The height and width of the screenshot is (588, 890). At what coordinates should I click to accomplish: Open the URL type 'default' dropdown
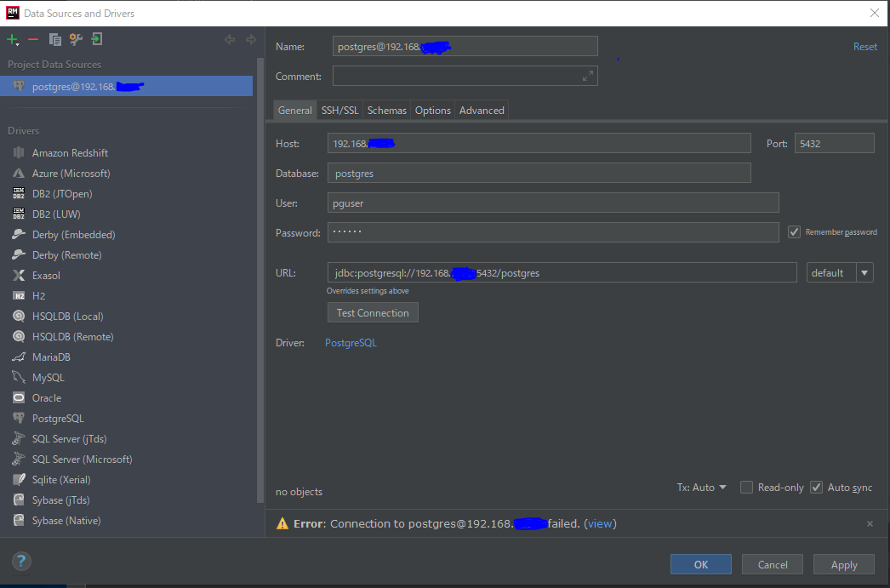(864, 273)
